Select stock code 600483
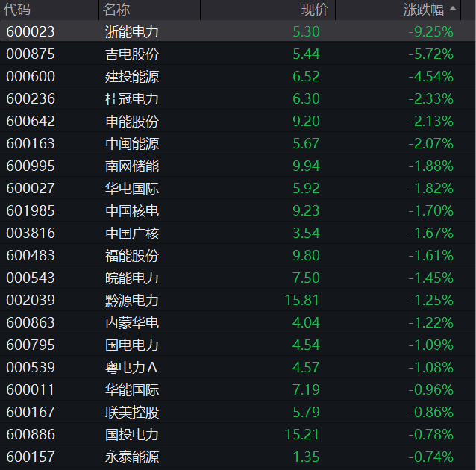Viewport: 476px width, 470px height. coord(31,255)
